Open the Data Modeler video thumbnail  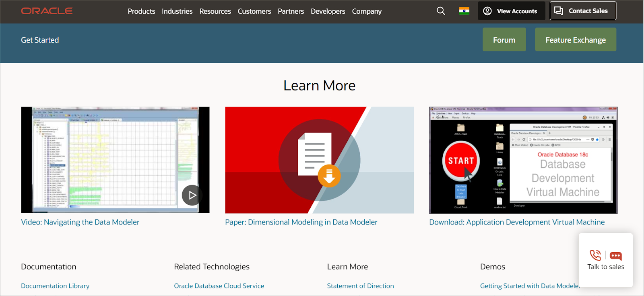point(116,160)
